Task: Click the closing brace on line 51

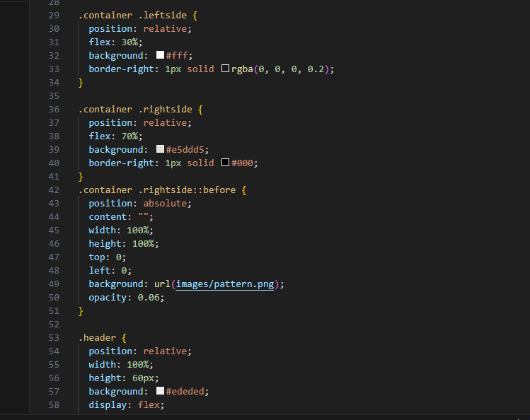Action: [x=81, y=311]
